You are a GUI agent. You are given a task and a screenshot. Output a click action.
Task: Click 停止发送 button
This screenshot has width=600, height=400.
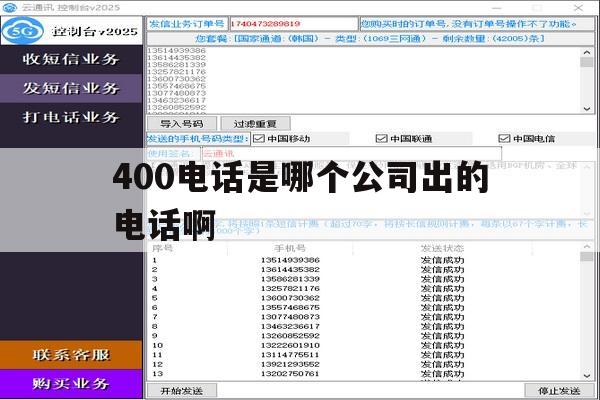click(559, 391)
